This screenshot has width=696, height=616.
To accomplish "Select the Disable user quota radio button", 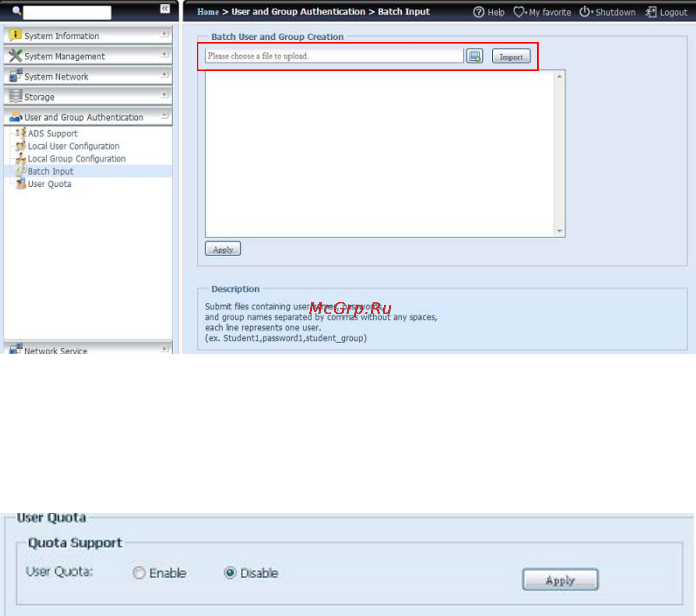I will click(230, 572).
